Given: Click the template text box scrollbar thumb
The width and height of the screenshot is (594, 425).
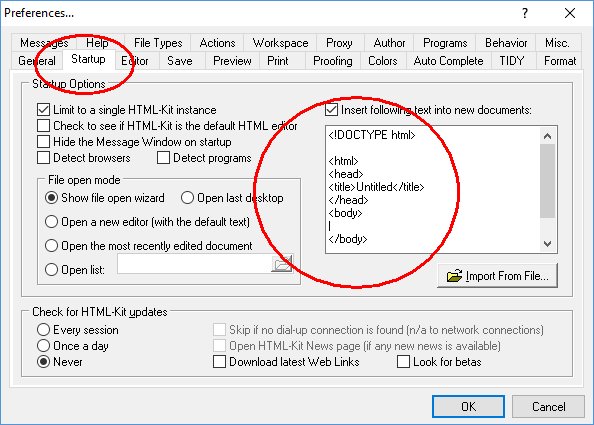Looking at the screenshot, I should 547,181.
